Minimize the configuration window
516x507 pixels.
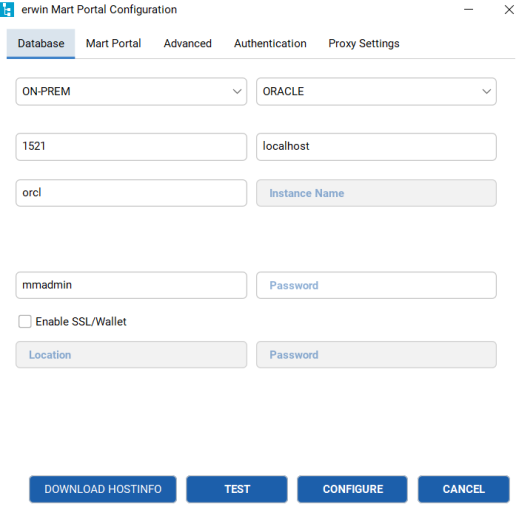point(468,9)
